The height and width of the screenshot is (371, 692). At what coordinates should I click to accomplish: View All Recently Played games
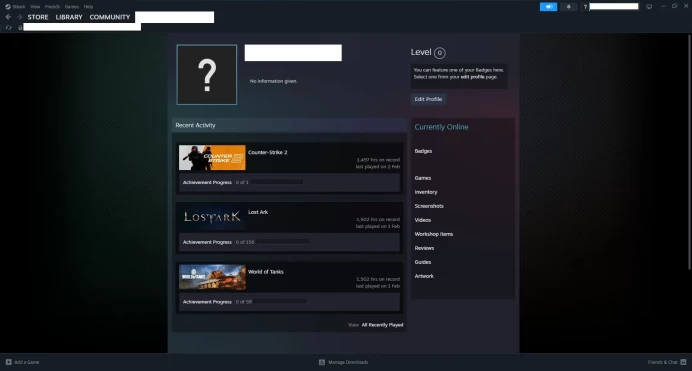[x=382, y=325]
